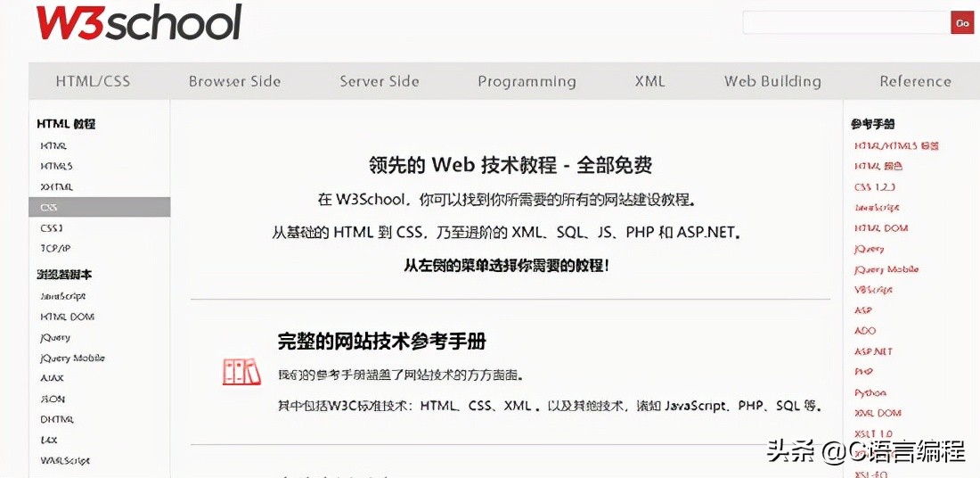Viewport: 980px width, 478px height.
Task: Open the HTML 颜色 reference link
Action: point(878,167)
